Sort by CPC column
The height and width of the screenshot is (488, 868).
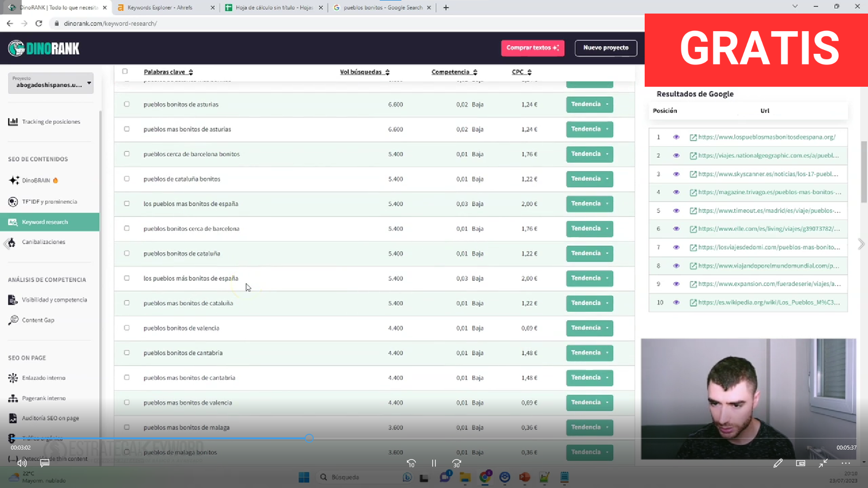tap(522, 72)
